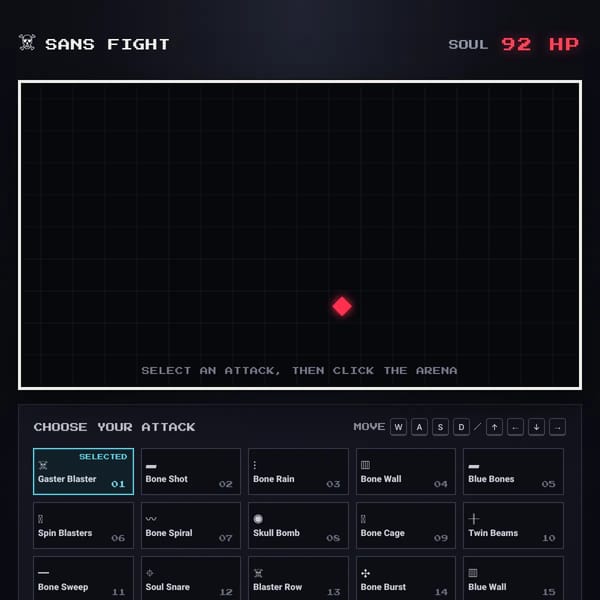Select the Gaster Blaster attack card
The width and height of the screenshot is (600, 600).
click(83, 471)
